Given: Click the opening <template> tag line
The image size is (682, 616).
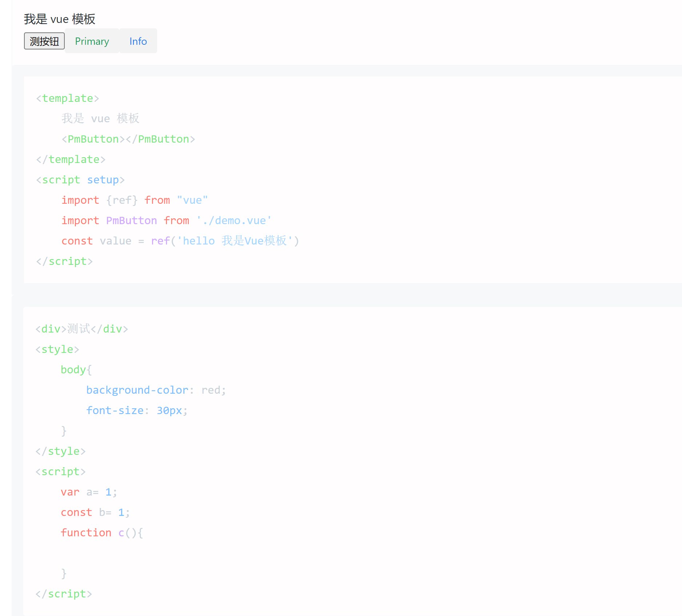Looking at the screenshot, I should [x=68, y=98].
